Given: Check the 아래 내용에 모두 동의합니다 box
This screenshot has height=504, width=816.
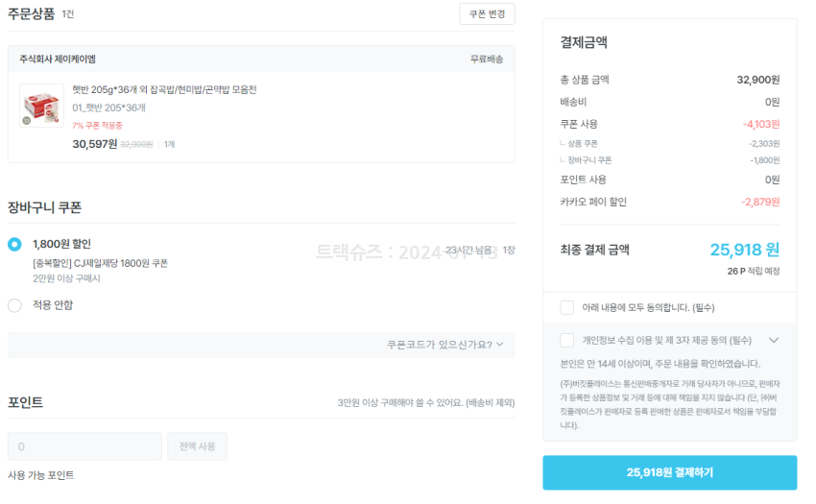Looking at the screenshot, I should (x=567, y=307).
